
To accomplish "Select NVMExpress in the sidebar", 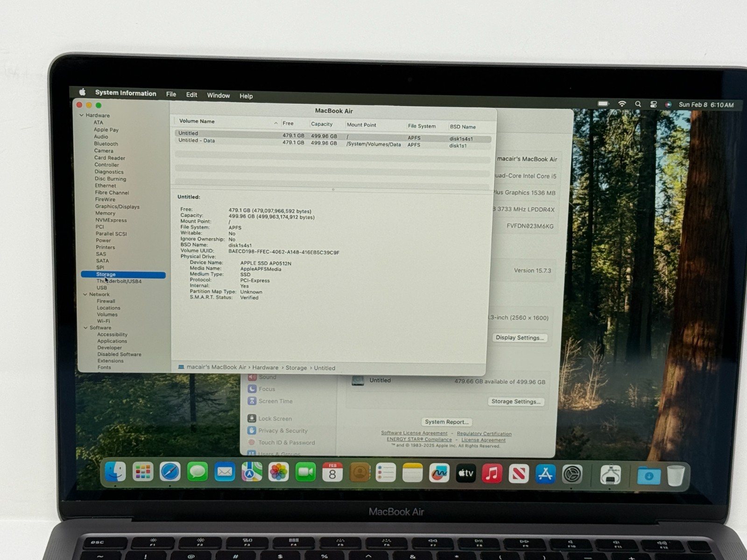I will pyautogui.click(x=111, y=220).
